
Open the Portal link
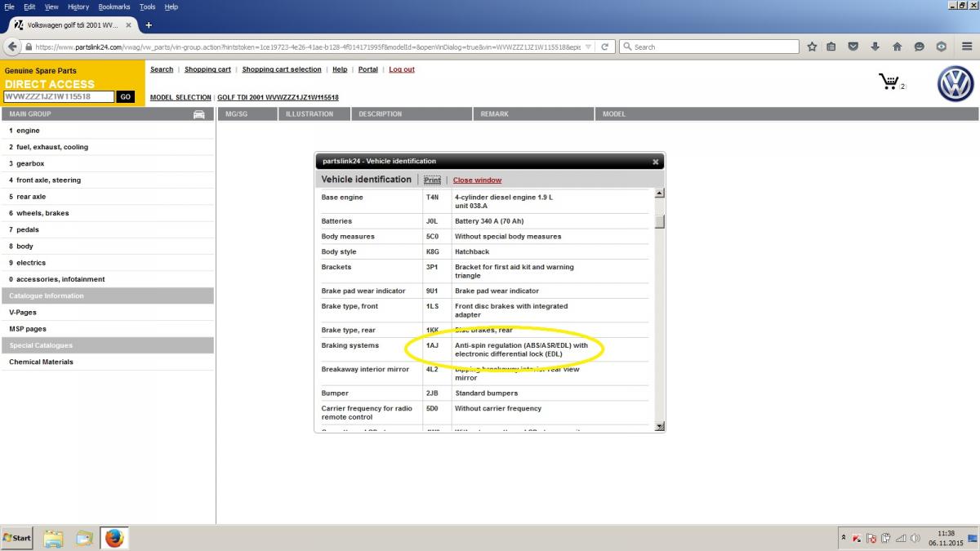pos(368,69)
